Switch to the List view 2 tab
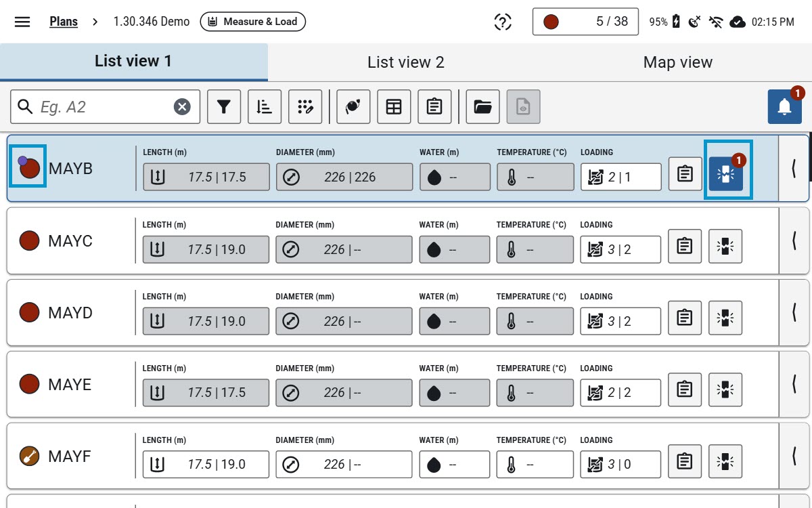Image resolution: width=812 pixels, height=508 pixels. (405, 62)
